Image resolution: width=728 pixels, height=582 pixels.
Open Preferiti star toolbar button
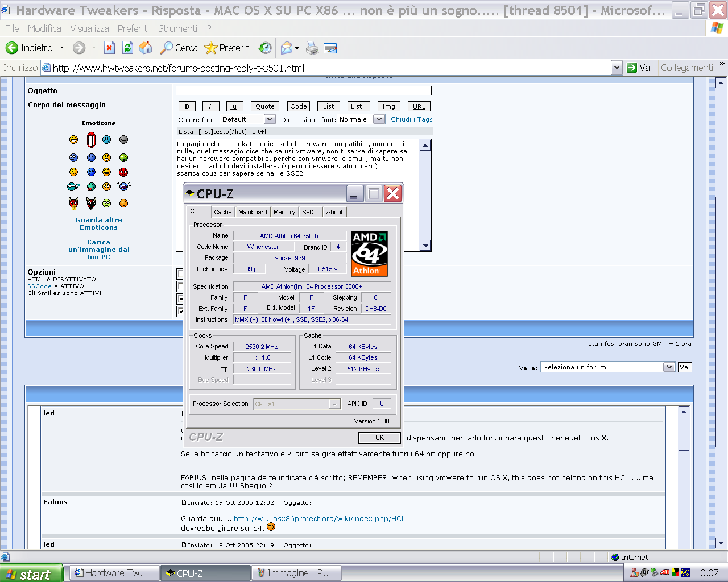coord(227,48)
